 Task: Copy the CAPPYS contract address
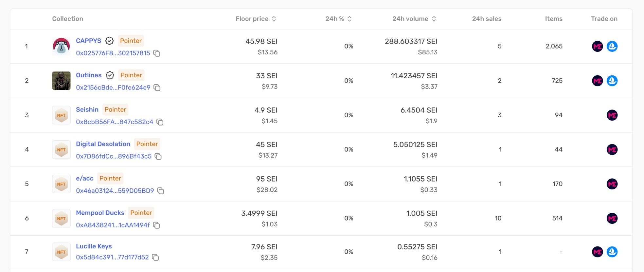point(157,53)
